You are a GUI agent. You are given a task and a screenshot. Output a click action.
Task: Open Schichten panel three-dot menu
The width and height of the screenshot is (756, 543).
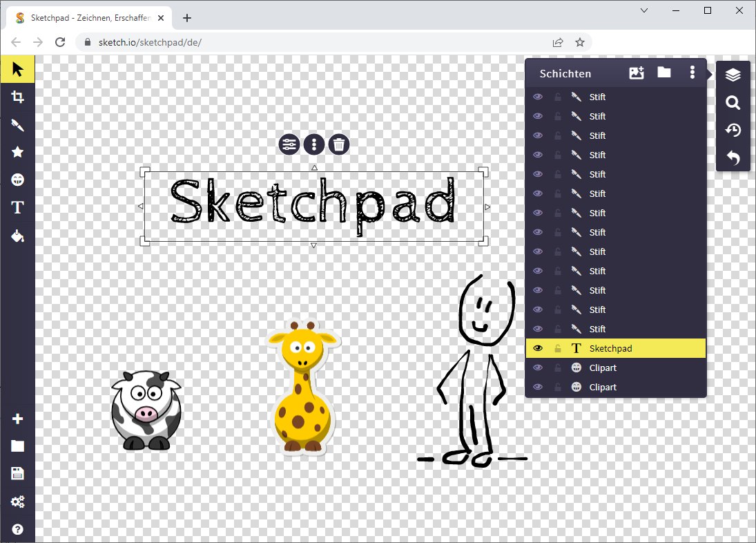click(x=692, y=73)
